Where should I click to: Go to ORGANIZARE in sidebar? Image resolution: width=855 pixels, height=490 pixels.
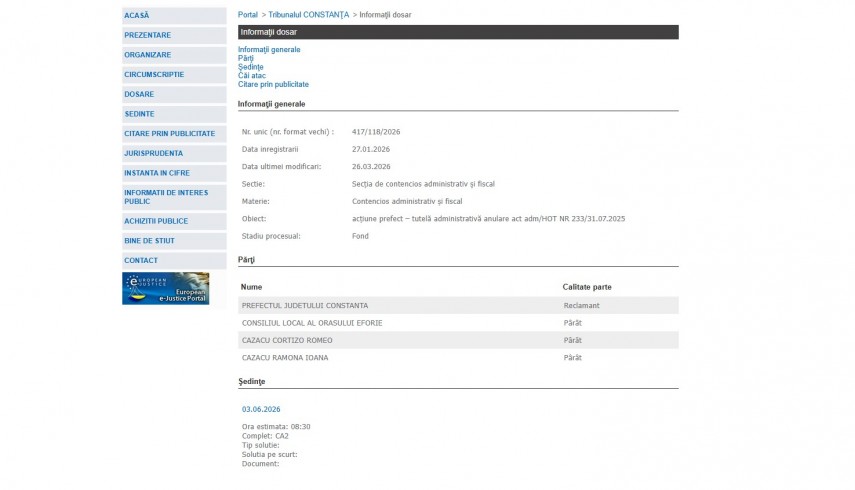tap(147, 55)
